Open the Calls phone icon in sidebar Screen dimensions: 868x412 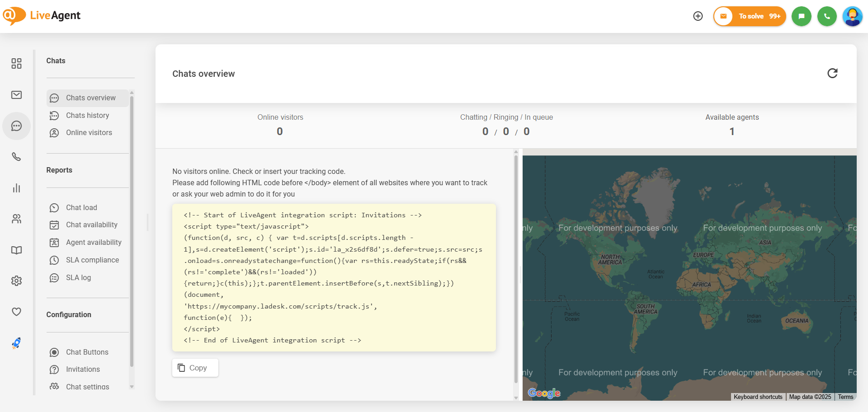point(16,157)
